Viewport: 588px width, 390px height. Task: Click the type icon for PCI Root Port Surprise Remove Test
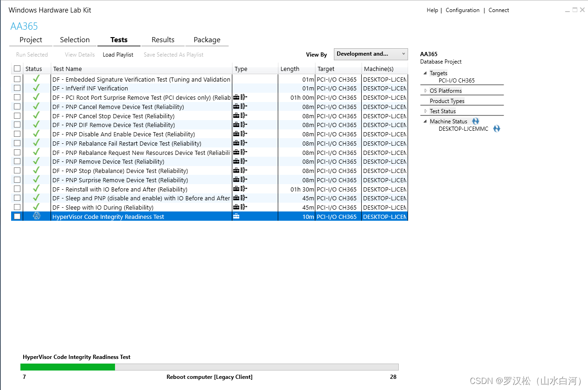tap(240, 97)
